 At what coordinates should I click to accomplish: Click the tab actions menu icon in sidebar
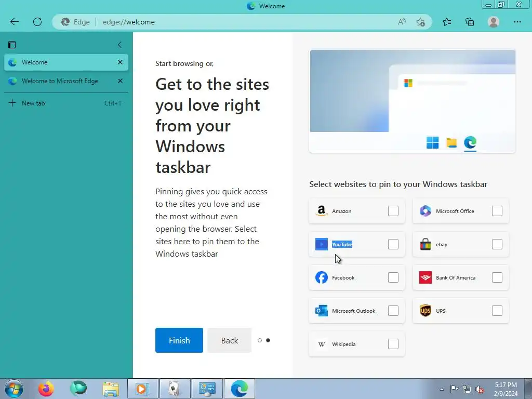[12, 45]
